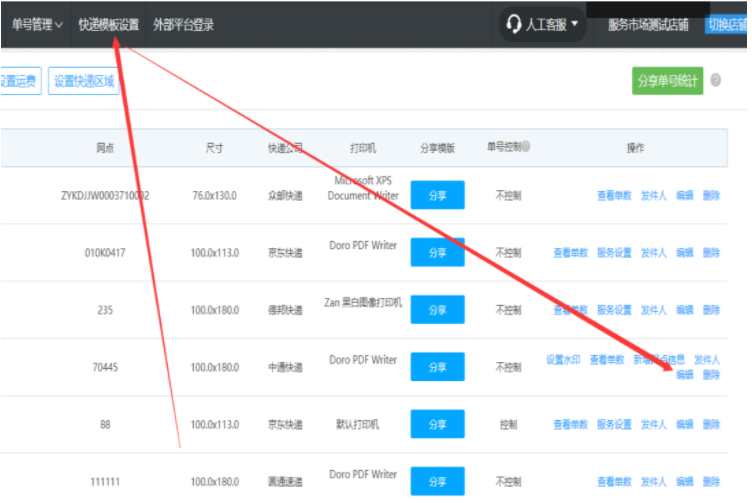Click 删除 in the 众邮快递 row

point(711,195)
